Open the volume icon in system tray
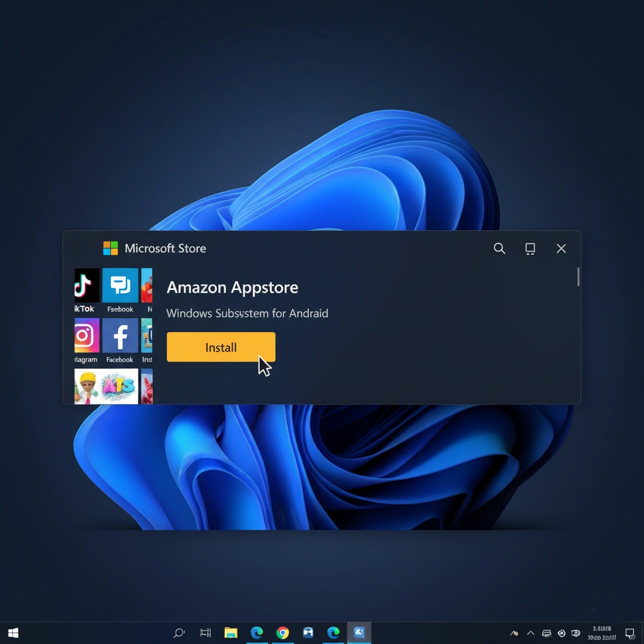The height and width of the screenshot is (644, 644). click(560, 633)
